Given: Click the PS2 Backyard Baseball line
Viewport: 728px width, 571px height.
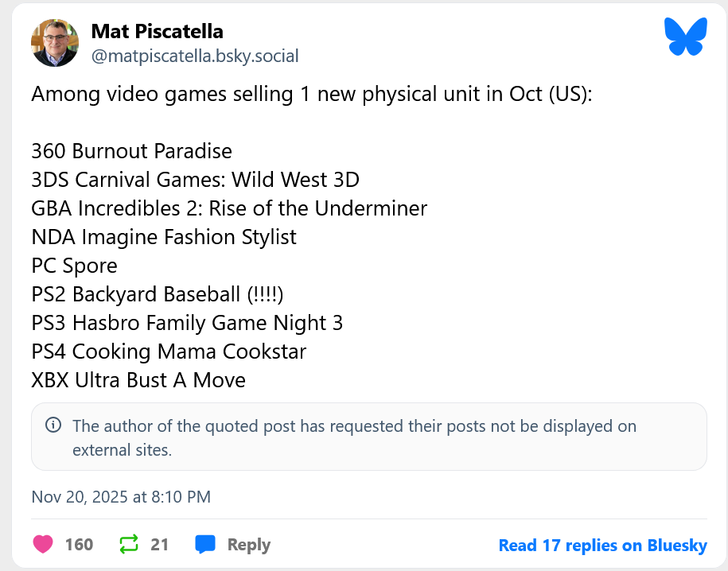Looking at the screenshot, I should tap(158, 294).
